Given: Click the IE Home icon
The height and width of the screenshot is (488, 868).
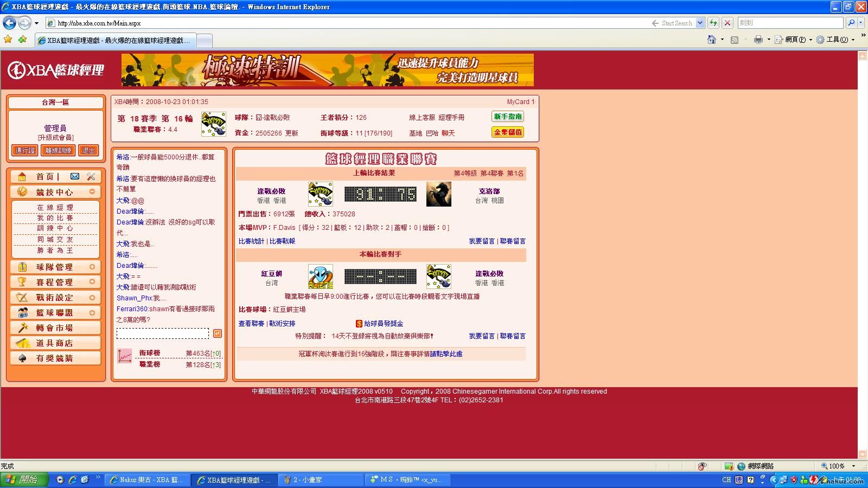Looking at the screenshot, I should 712,40.
